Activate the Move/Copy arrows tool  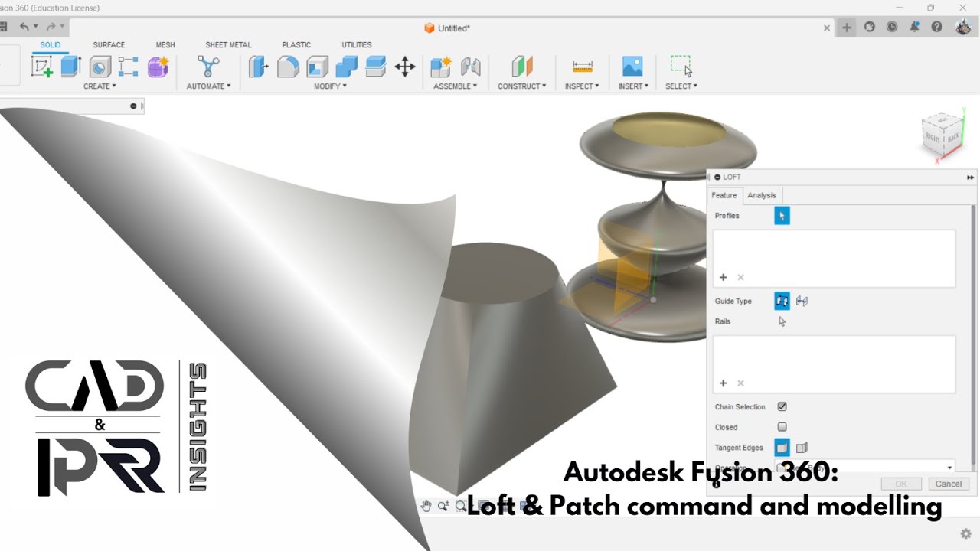tap(405, 67)
